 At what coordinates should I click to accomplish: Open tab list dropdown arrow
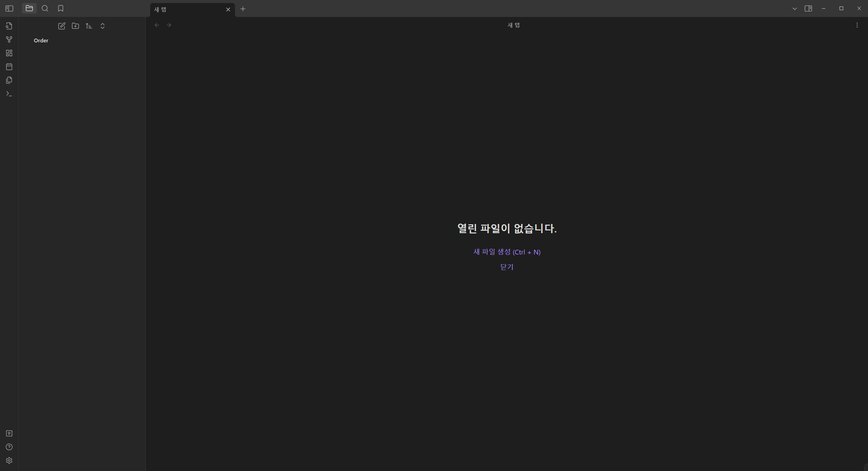(794, 9)
